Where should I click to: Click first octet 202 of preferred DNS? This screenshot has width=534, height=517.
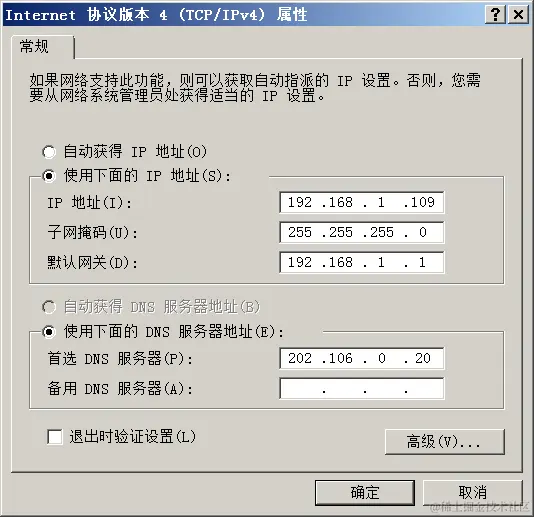pos(300,358)
